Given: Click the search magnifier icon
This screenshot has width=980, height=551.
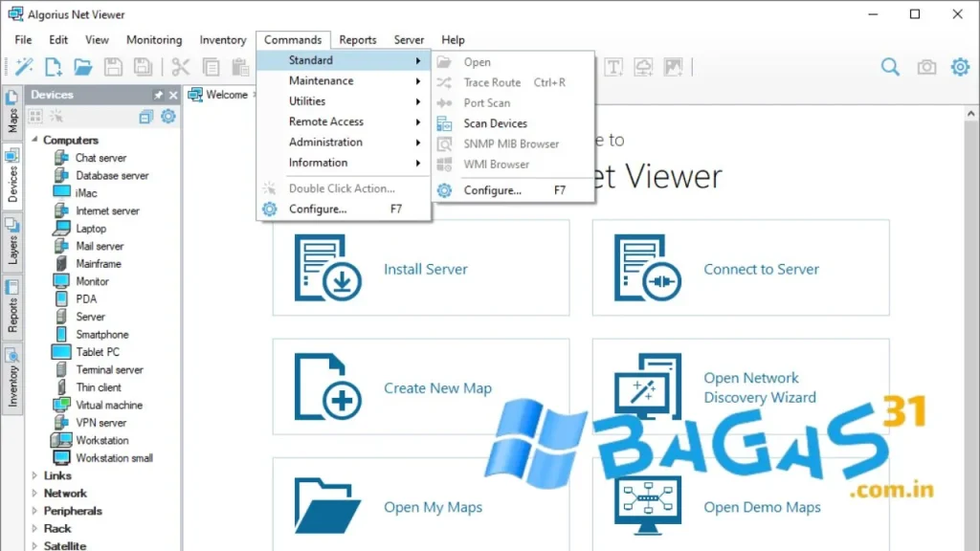Looking at the screenshot, I should [x=890, y=67].
